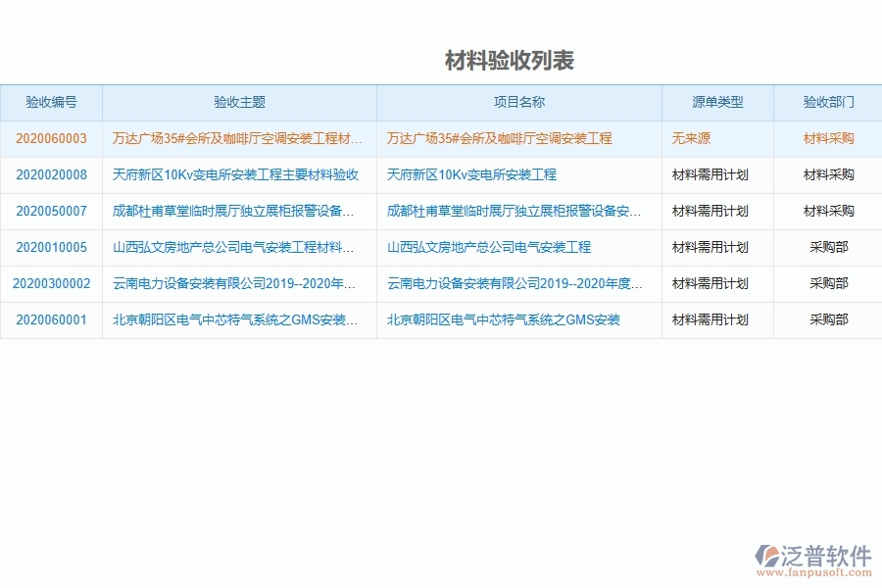Open record 2020060003
Image resolution: width=882 pixels, height=588 pixels.
(x=49, y=138)
